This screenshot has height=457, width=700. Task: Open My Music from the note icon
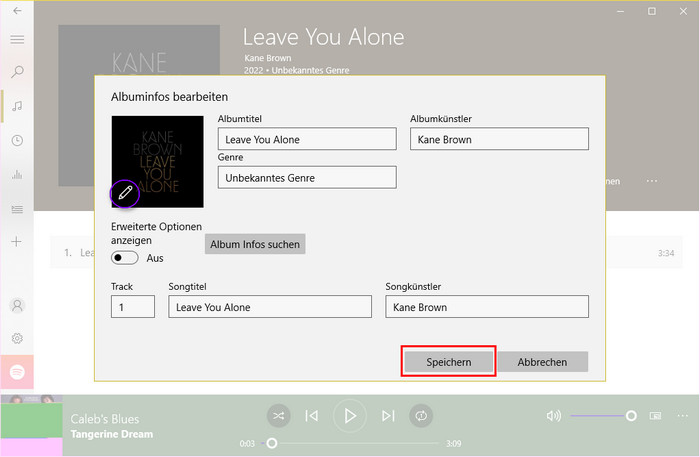point(17,106)
